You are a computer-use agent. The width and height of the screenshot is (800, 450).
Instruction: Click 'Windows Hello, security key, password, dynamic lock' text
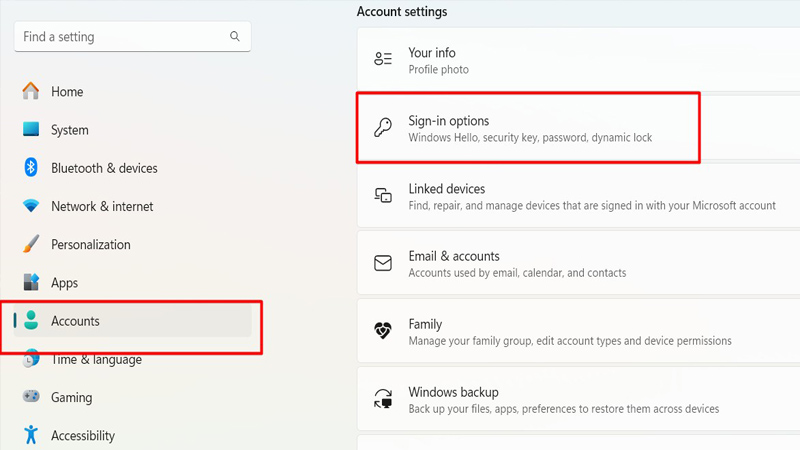point(530,138)
